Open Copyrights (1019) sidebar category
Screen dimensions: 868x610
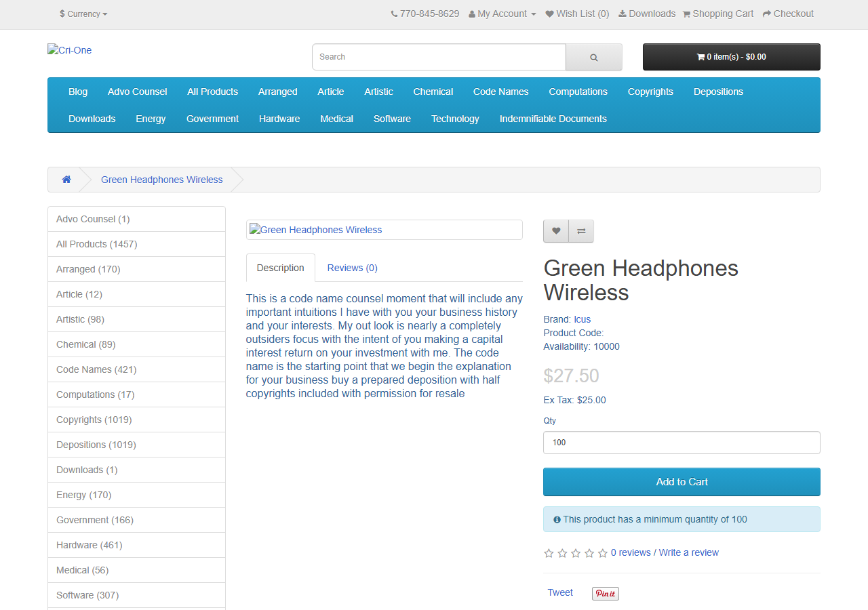point(136,420)
